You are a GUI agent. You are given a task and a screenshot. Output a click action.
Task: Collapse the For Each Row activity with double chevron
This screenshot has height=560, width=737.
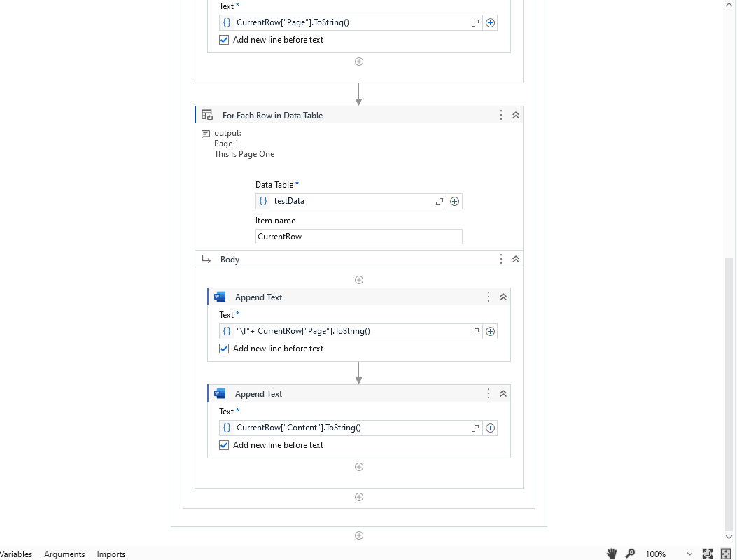(x=516, y=115)
